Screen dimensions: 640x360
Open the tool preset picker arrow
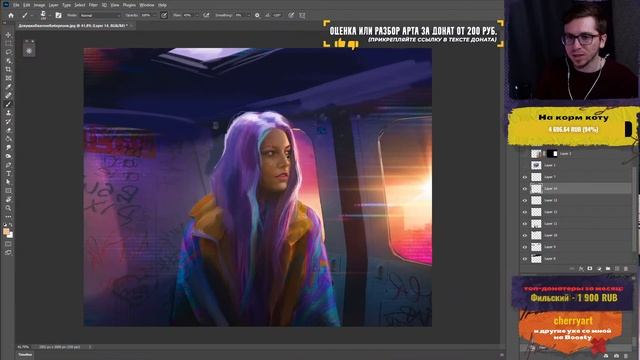point(32,16)
